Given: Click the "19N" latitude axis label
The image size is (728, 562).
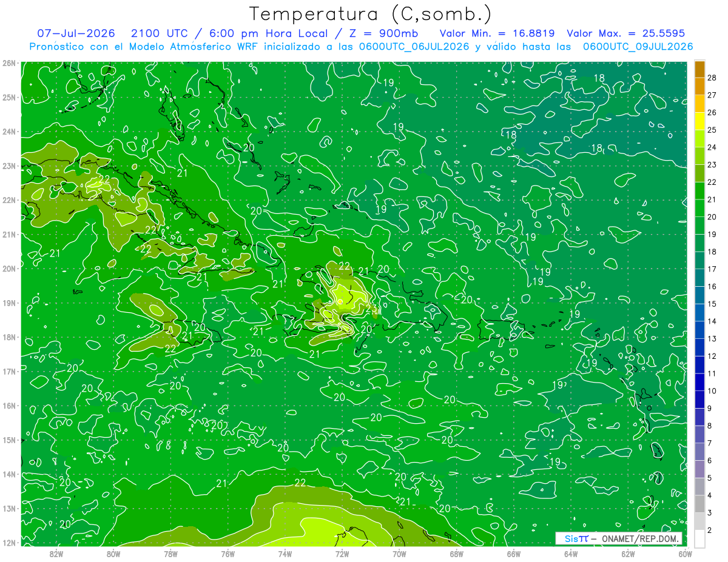Looking at the screenshot, I should coord(9,303).
